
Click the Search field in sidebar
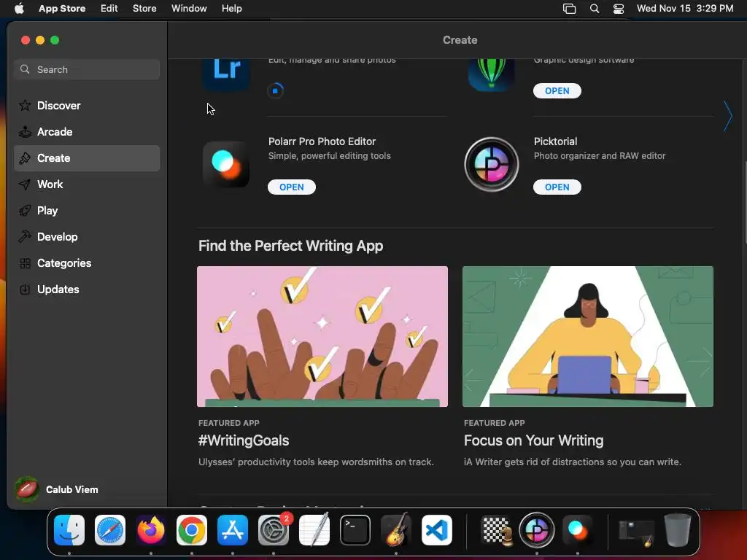tap(87, 69)
